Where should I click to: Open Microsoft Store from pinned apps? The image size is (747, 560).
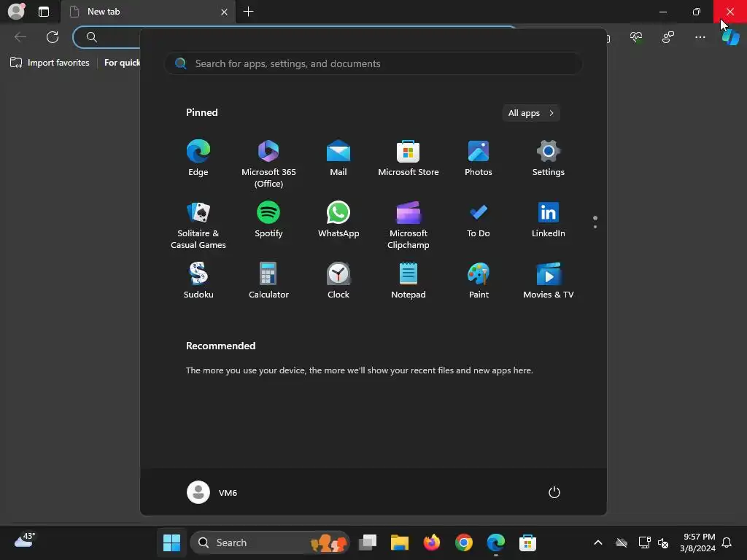pos(409,158)
